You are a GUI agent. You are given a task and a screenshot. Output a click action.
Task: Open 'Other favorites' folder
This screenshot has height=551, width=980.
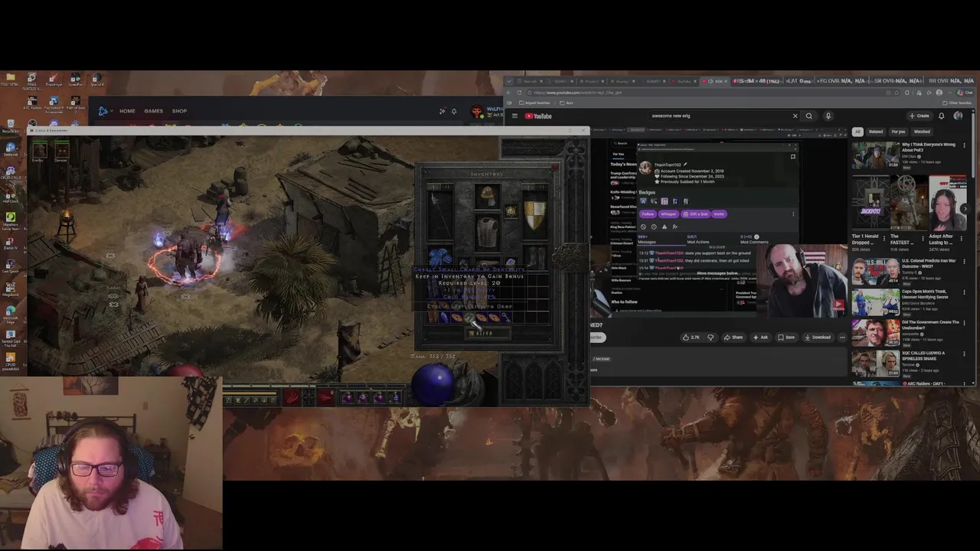click(x=958, y=103)
